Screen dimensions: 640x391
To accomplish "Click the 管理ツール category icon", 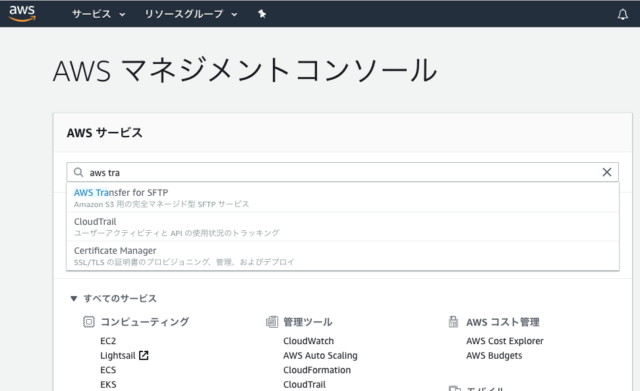I will point(272,322).
